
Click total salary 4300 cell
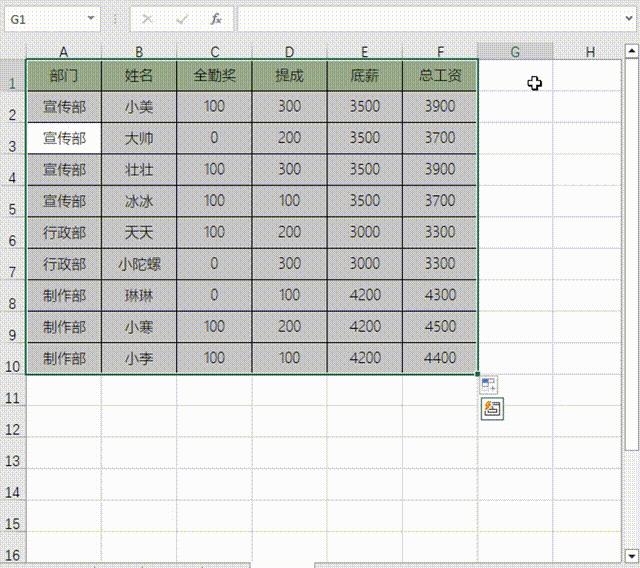click(440, 295)
